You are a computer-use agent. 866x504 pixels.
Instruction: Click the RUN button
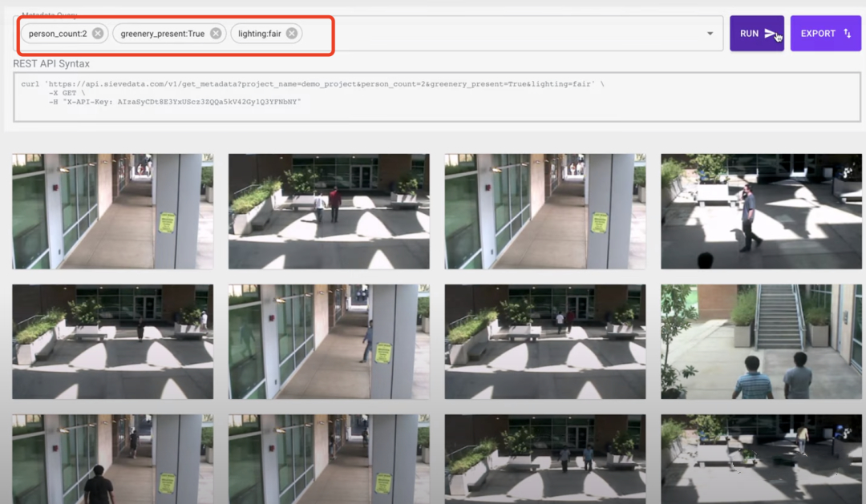coord(757,33)
